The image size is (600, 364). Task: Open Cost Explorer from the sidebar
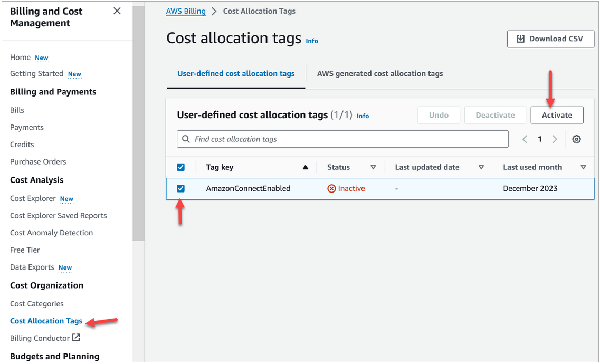point(33,198)
